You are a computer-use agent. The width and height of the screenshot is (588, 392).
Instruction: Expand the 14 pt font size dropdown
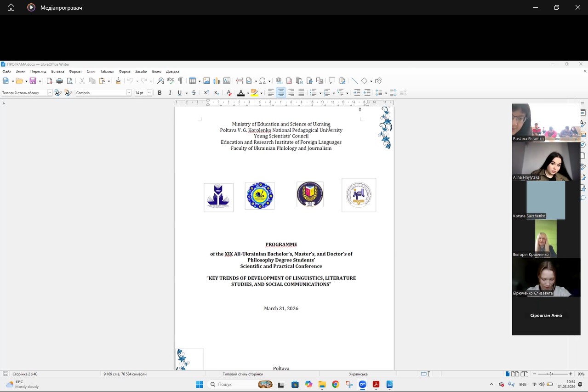coord(149,93)
